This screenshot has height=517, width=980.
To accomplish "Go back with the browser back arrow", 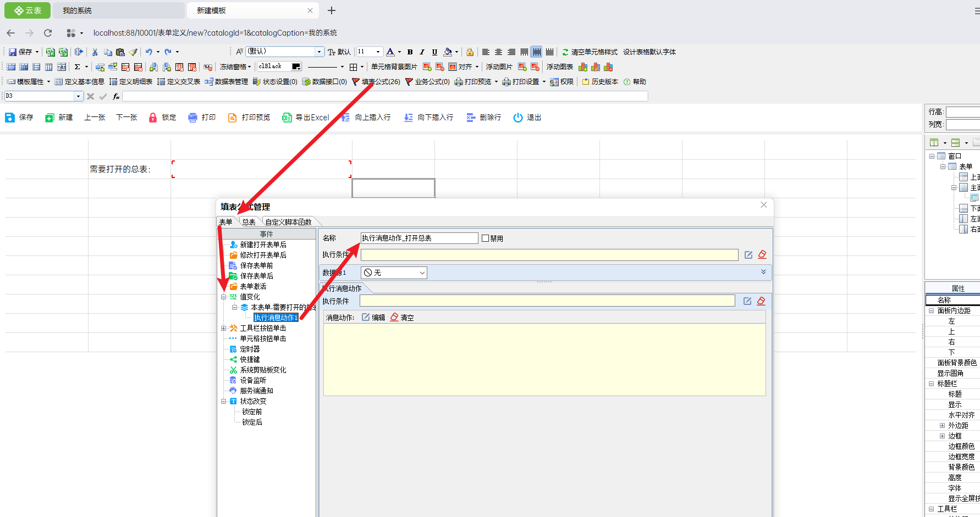I will click(11, 33).
